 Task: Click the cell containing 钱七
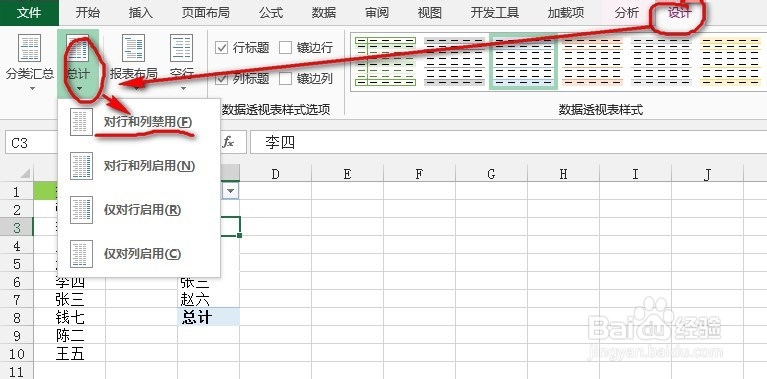pos(69,318)
